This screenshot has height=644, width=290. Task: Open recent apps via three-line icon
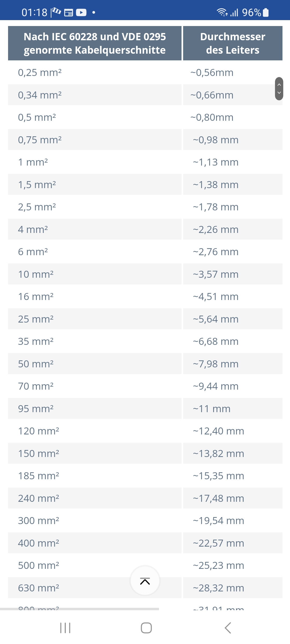(x=65, y=628)
